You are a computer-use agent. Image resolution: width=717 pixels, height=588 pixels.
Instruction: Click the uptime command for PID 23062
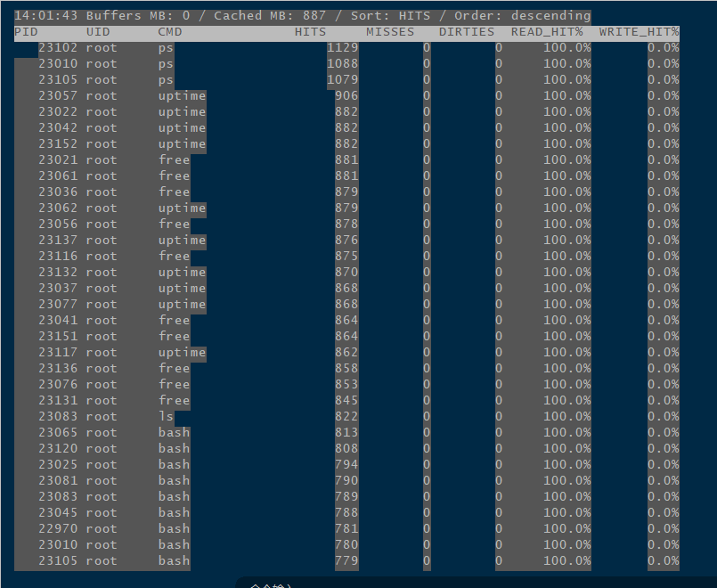[x=182, y=208]
